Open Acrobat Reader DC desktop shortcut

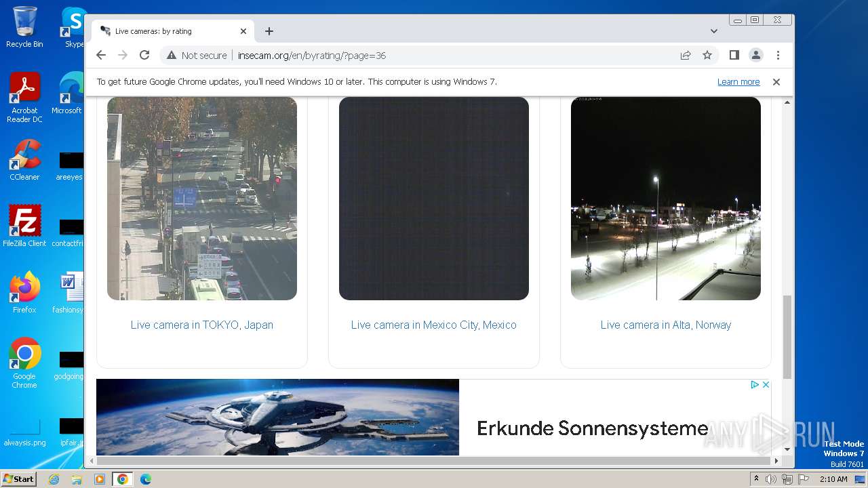tap(24, 98)
